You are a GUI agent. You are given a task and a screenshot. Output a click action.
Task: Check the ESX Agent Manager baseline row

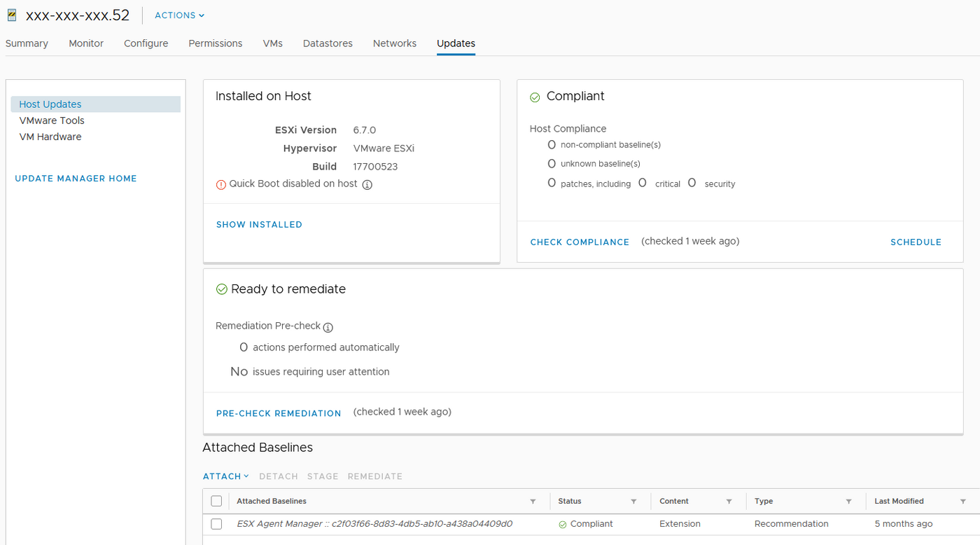(216, 524)
